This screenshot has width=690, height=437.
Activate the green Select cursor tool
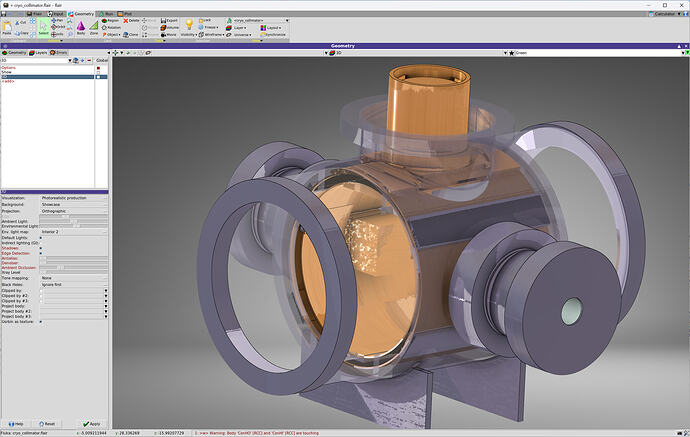pos(44,27)
